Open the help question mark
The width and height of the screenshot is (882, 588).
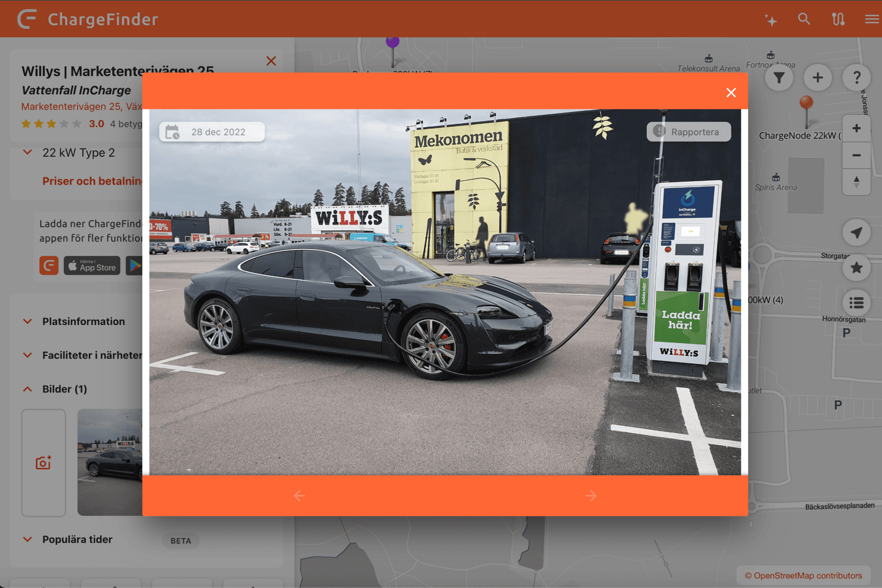[857, 77]
